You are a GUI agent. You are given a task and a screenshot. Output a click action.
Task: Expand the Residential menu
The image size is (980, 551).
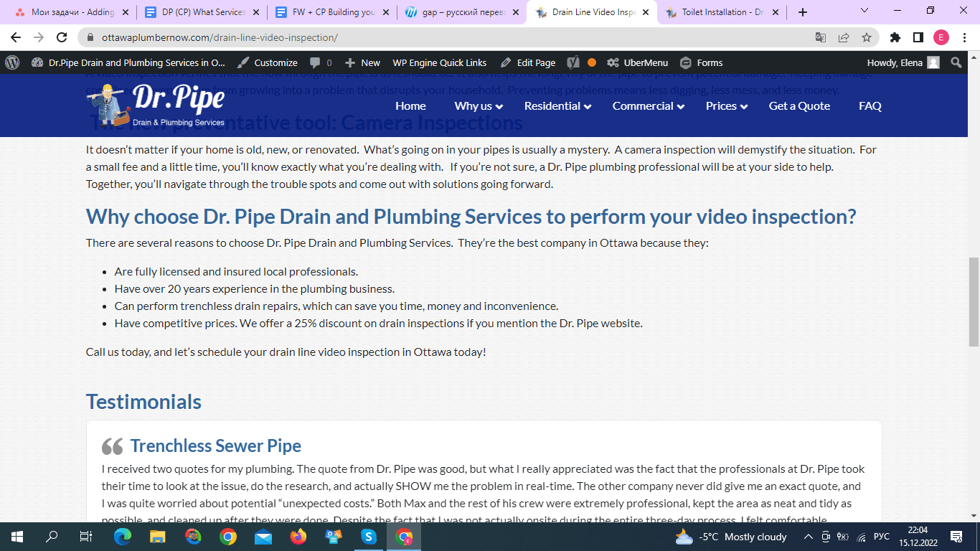click(557, 105)
